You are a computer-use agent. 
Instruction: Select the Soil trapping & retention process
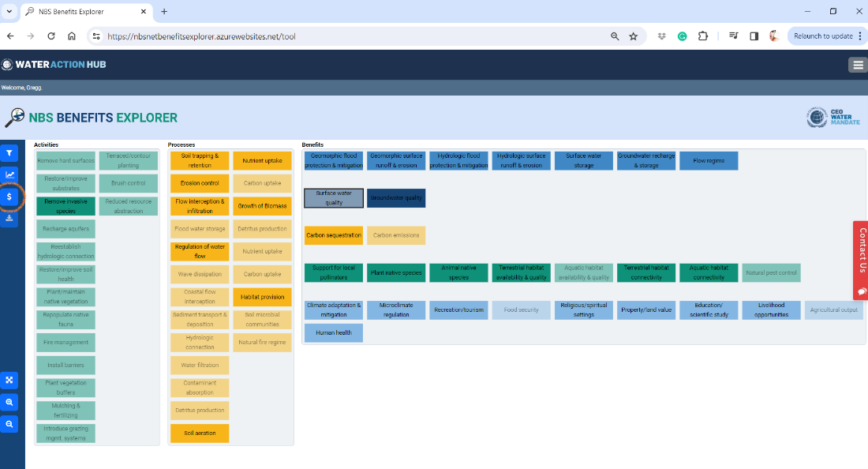click(x=200, y=160)
